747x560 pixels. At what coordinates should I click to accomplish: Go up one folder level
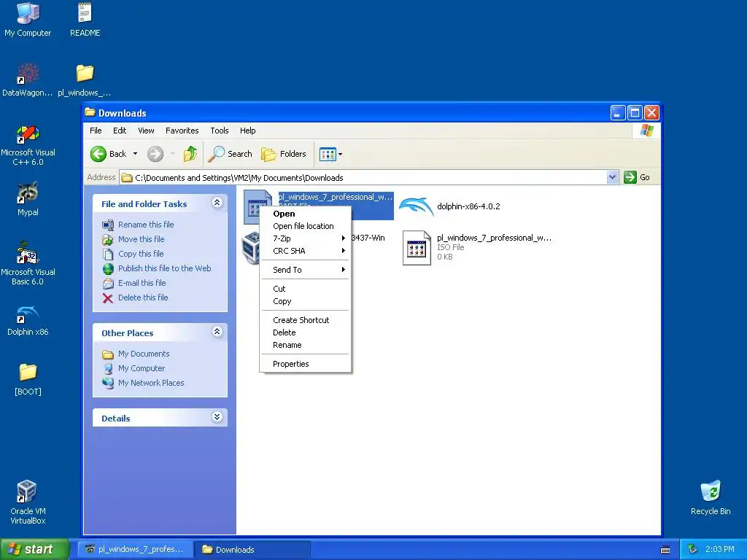(x=190, y=154)
